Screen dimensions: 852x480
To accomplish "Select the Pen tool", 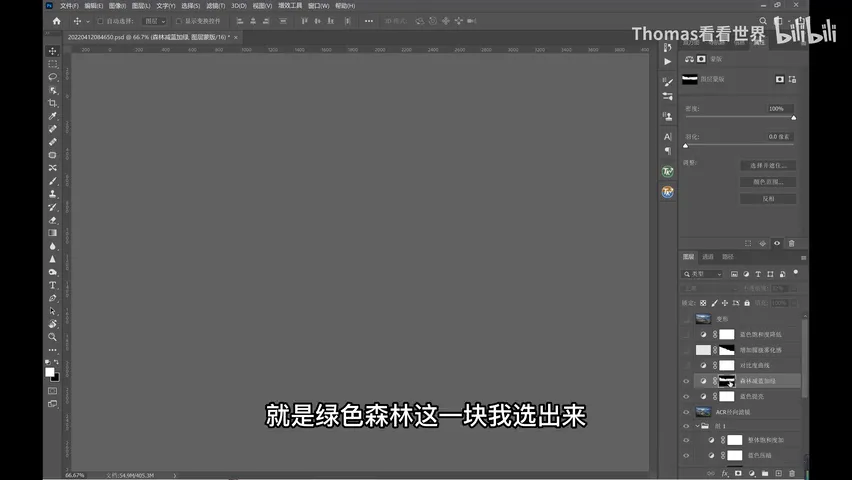I will 53,298.
